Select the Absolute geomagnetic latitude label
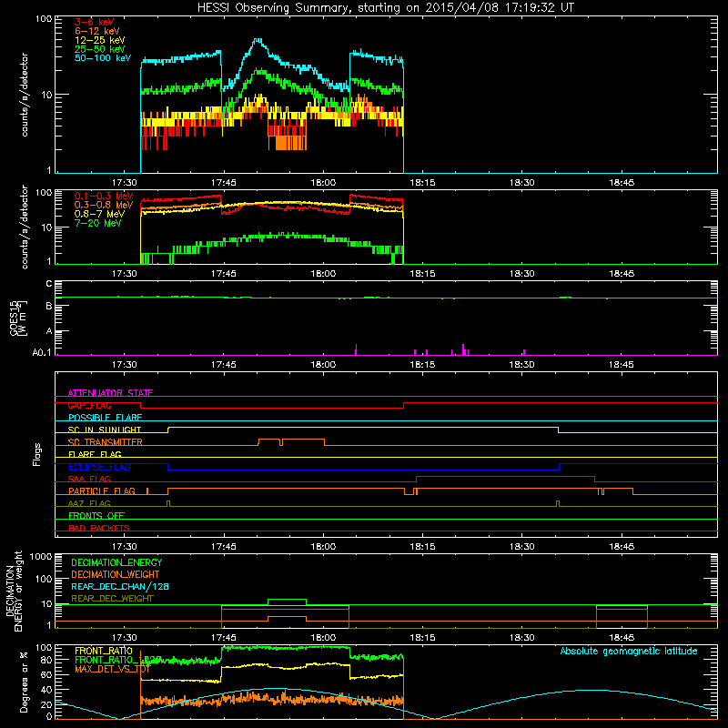This screenshot has height=728, width=728. [x=629, y=651]
